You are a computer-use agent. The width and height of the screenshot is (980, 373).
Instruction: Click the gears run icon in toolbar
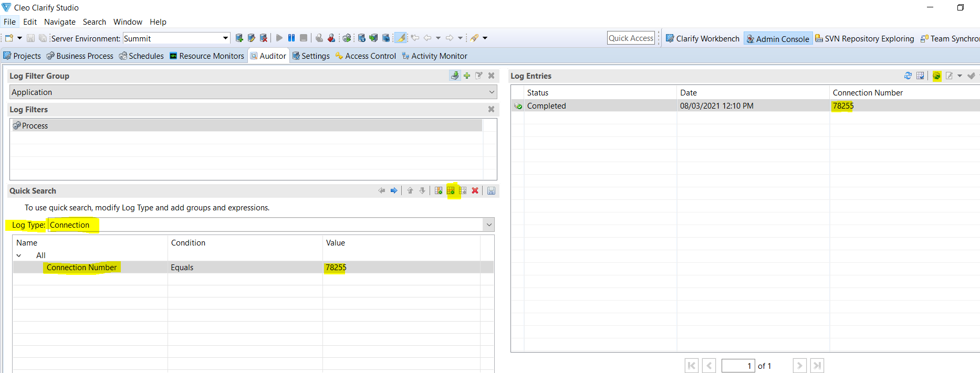pos(347,38)
